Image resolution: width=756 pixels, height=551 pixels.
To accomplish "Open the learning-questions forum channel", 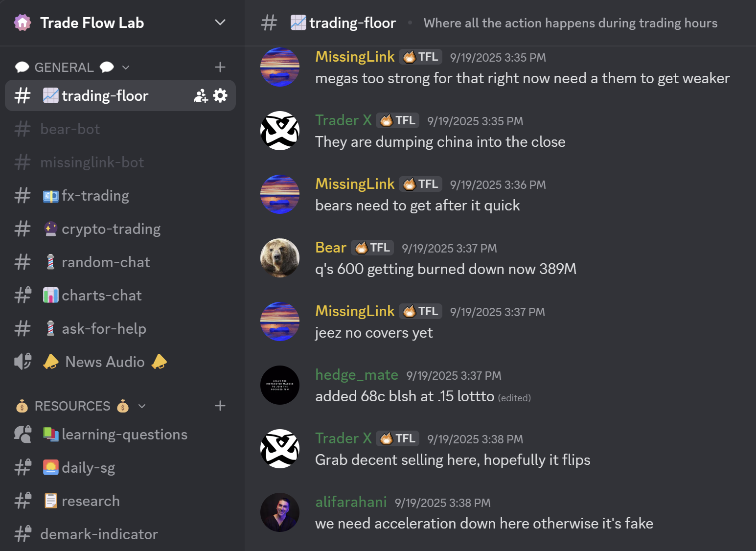I will click(x=124, y=435).
